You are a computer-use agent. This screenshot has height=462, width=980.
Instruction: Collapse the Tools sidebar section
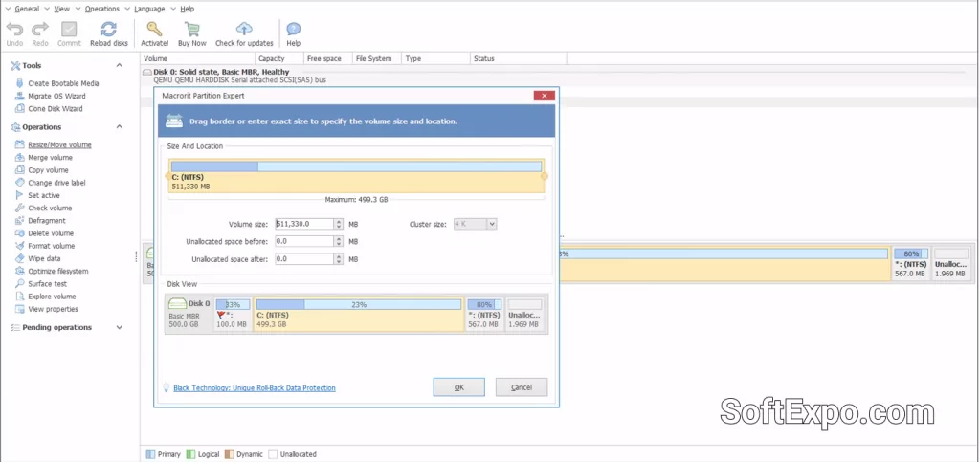click(x=120, y=65)
